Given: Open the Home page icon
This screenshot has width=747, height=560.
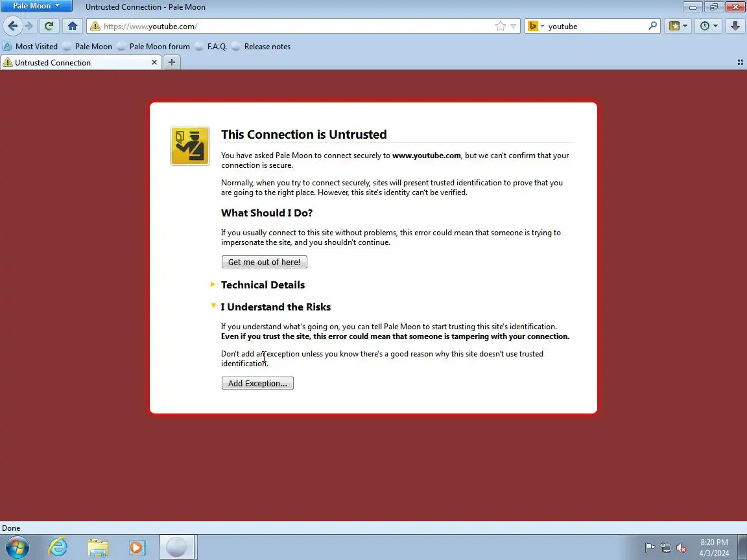Looking at the screenshot, I should [73, 26].
